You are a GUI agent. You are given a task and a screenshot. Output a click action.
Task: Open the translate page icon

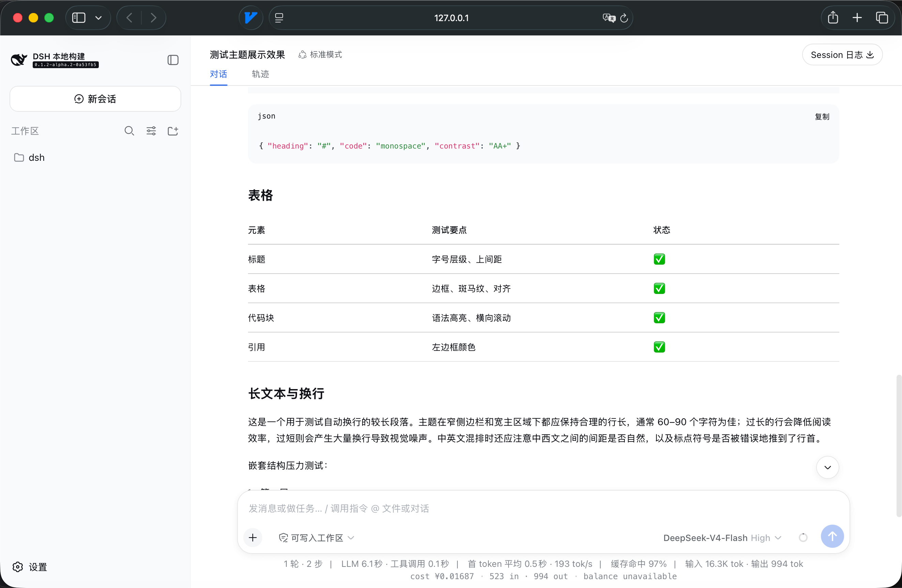point(609,18)
